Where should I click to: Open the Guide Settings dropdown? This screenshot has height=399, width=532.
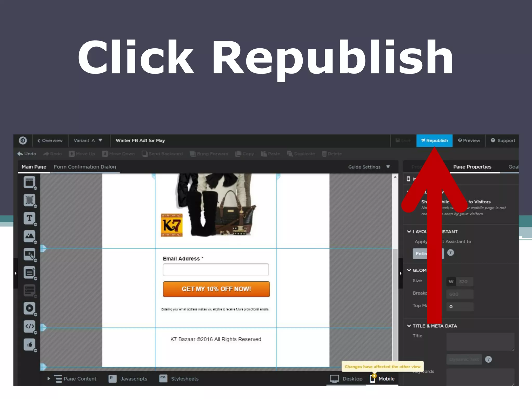click(x=369, y=167)
